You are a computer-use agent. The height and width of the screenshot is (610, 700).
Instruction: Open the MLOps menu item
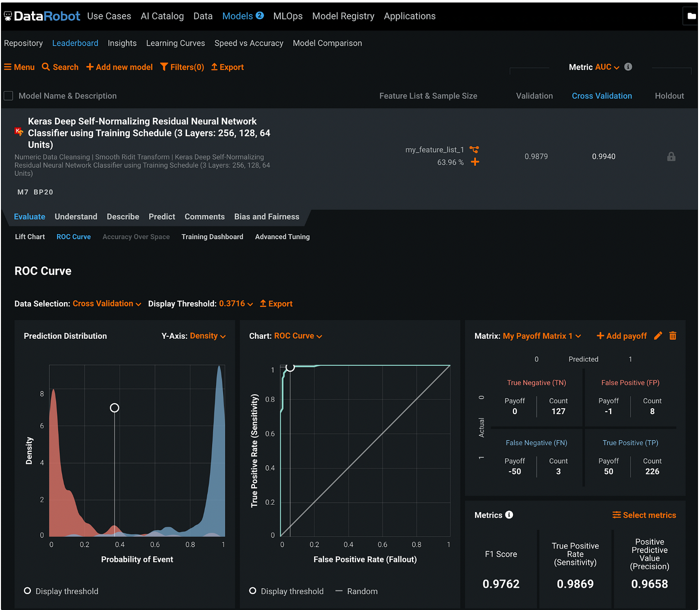(288, 16)
